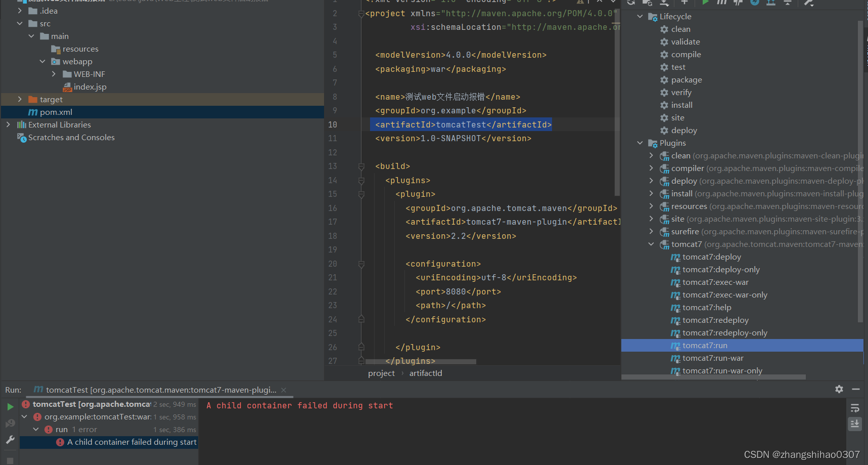The image size is (868, 465).
Task: Select the tomcatTest root node in Run tree
Action: 109,404
